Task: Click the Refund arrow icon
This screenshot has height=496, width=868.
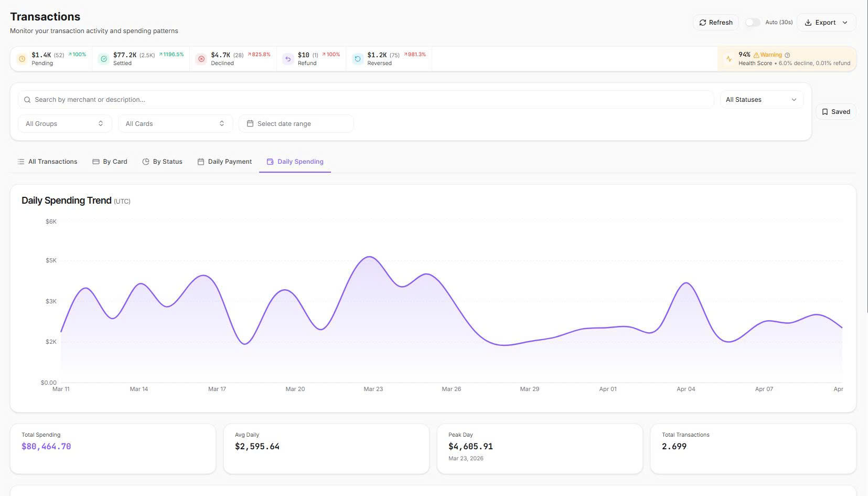Action: [x=288, y=59]
